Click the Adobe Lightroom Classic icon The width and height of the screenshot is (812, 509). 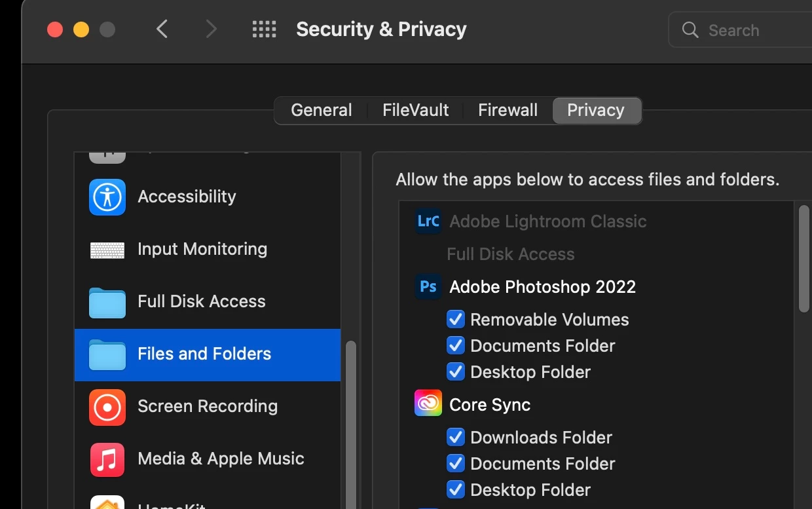pyautogui.click(x=428, y=221)
